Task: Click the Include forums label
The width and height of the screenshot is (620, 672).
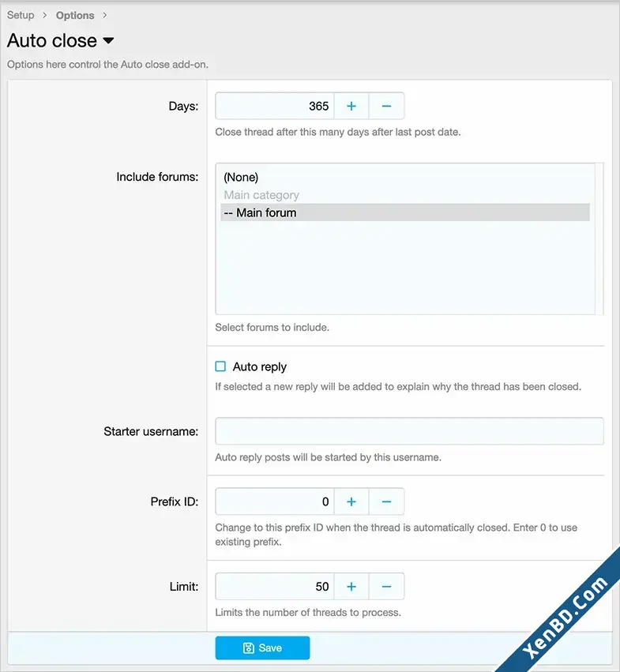Action: pyautogui.click(x=157, y=177)
